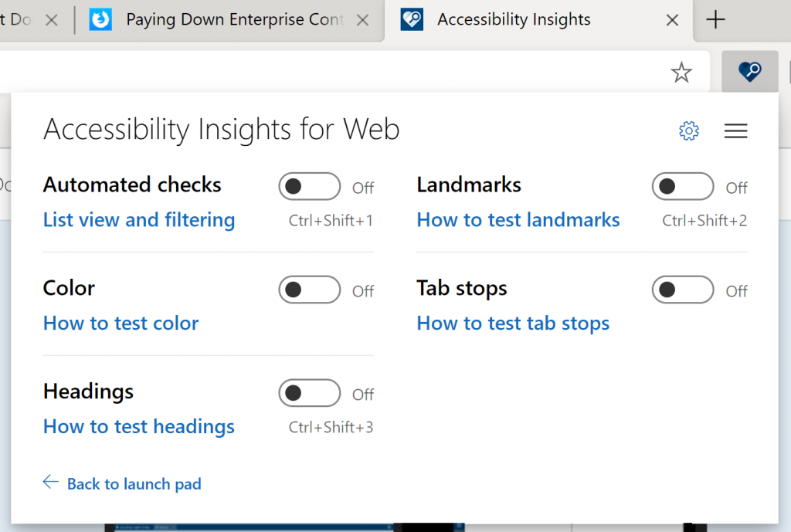
Task: Enable the Tab stops toggle
Action: click(x=683, y=290)
